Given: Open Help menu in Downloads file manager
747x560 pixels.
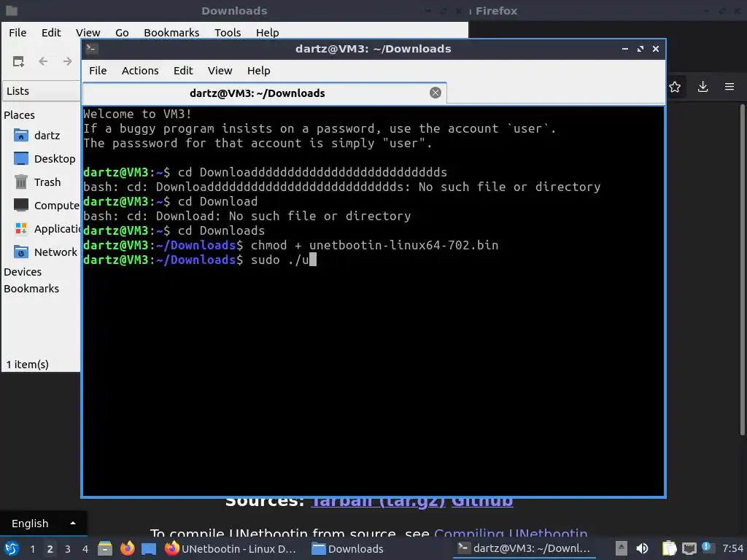Looking at the screenshot, I should click(267, 32).
